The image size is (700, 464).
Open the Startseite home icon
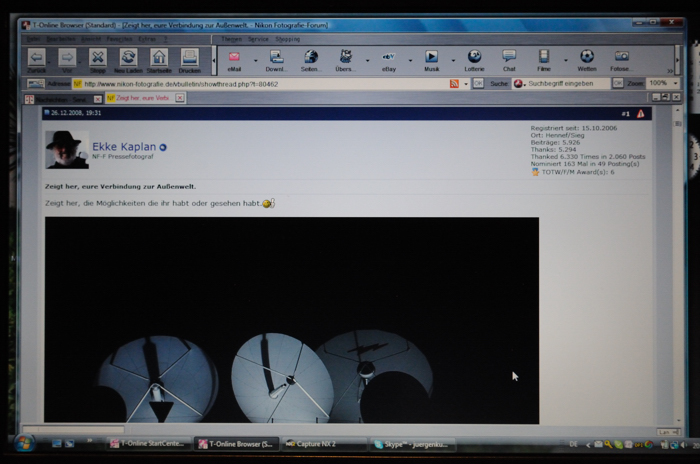(159, 58)
